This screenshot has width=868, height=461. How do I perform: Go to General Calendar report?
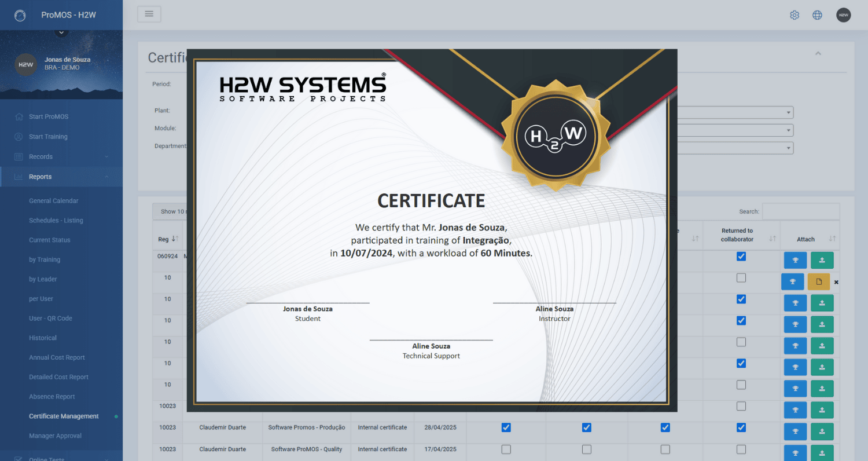tap(54, 201)
